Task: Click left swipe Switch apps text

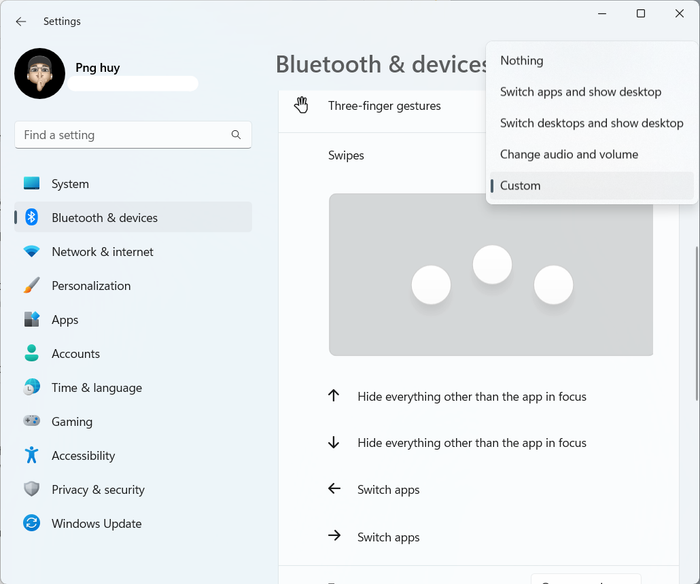Action: coord(388,490)
